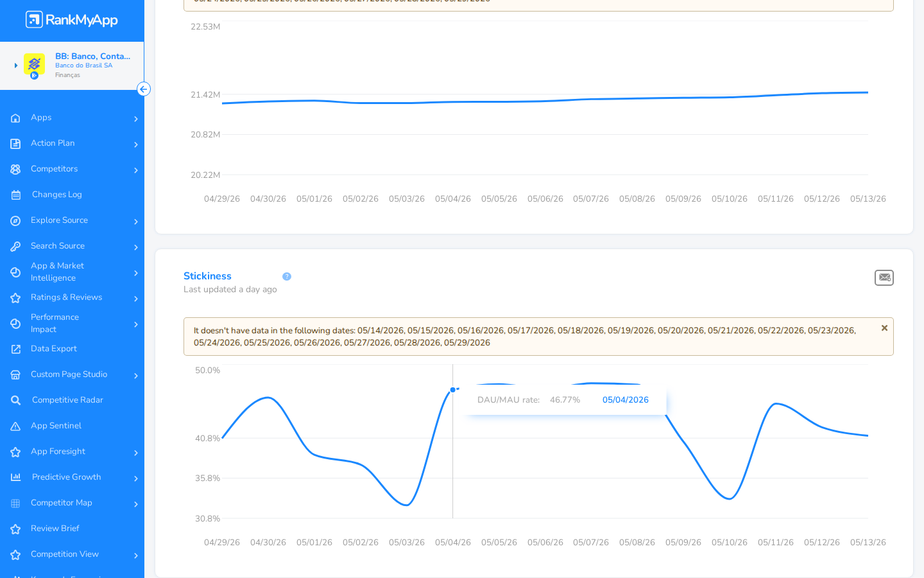Viewport: 924px width, 578px height.
Task: Expand the Predictive Growth chevron
Action: coord(136,478)
